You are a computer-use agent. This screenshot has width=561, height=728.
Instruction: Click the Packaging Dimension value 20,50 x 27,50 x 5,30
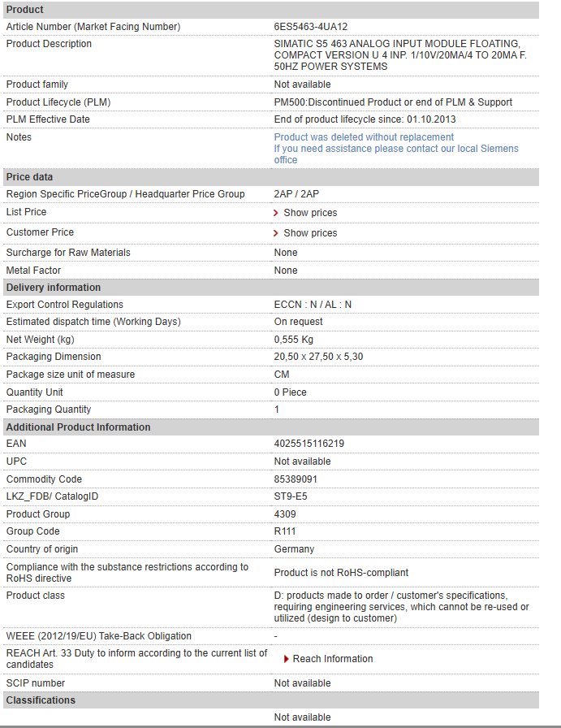pos(318,357)
